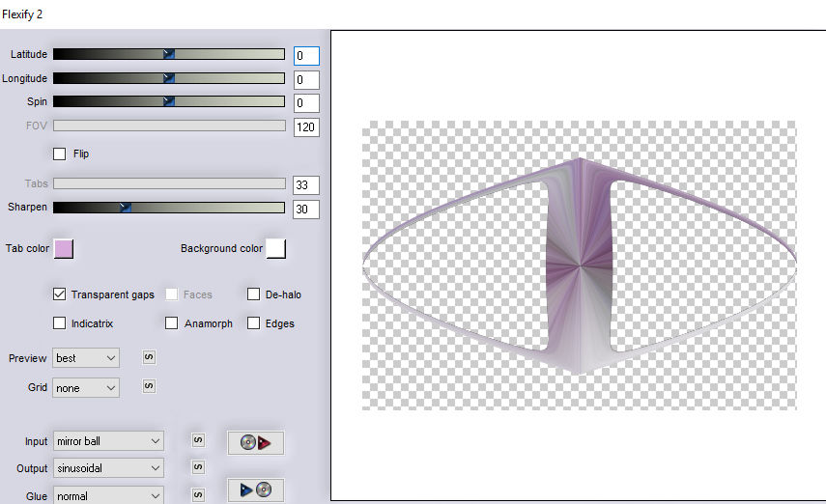826x504 pixels.
Task: Enable the De-halo checkbox
Action: [253, 294]
